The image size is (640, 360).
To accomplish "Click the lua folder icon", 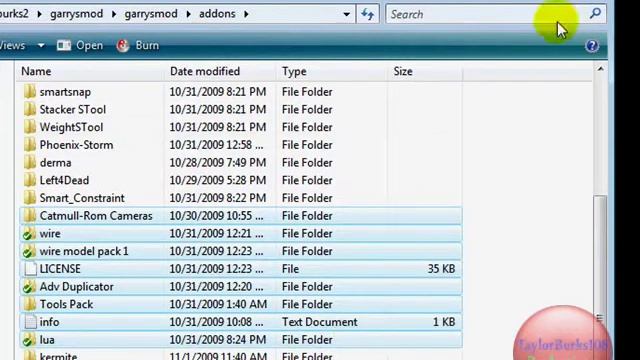I will pos(29,340).
